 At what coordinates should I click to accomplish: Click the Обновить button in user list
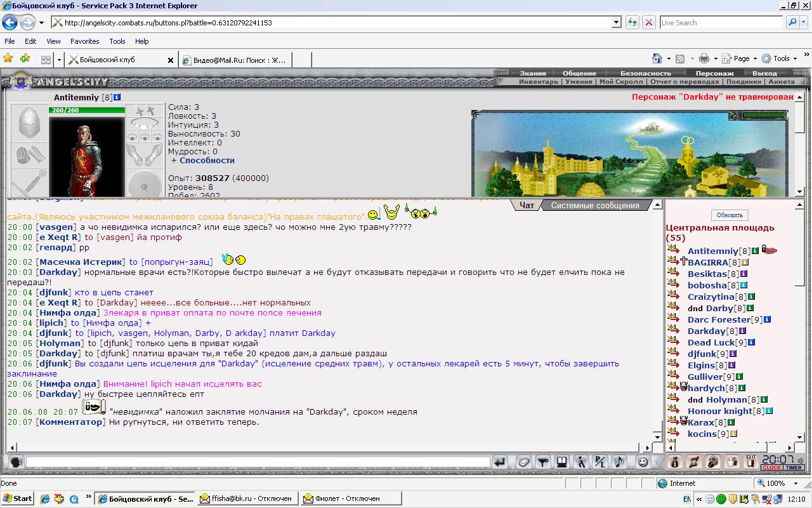(x=730, y=215)
